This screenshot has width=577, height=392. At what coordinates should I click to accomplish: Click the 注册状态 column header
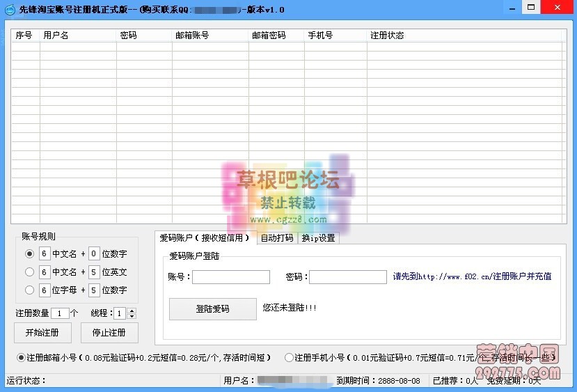coord(464,36)
